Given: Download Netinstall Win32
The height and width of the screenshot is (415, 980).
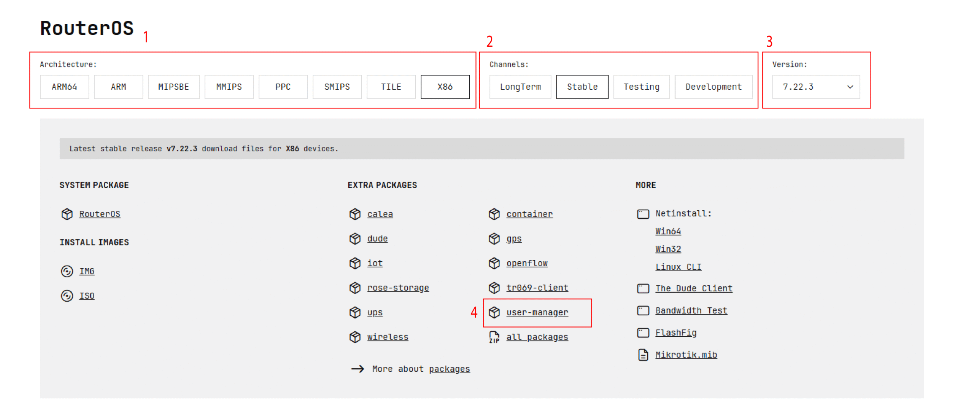Looking at the screenshot, I should (668, 249).
